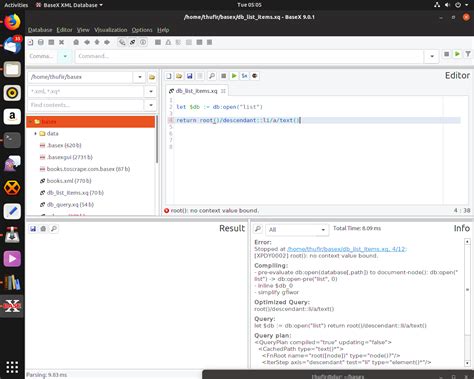Click the Stop query icon in Editor
Screen dimensions: 474x379
click(x=224, y=76)
